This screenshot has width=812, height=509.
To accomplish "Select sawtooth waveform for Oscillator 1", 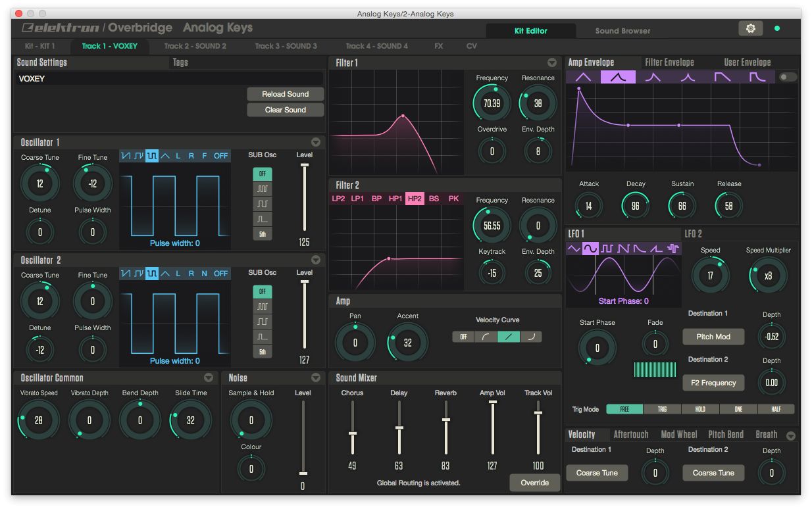I will (x=126, y=156).
